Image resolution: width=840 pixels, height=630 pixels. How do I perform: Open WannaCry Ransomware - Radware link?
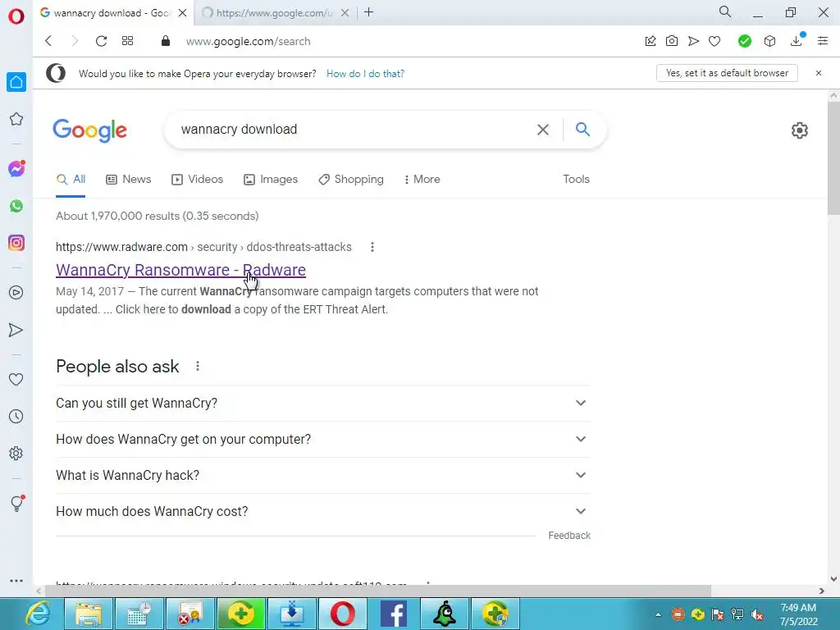pyautogui.click(x=180, y=270)
